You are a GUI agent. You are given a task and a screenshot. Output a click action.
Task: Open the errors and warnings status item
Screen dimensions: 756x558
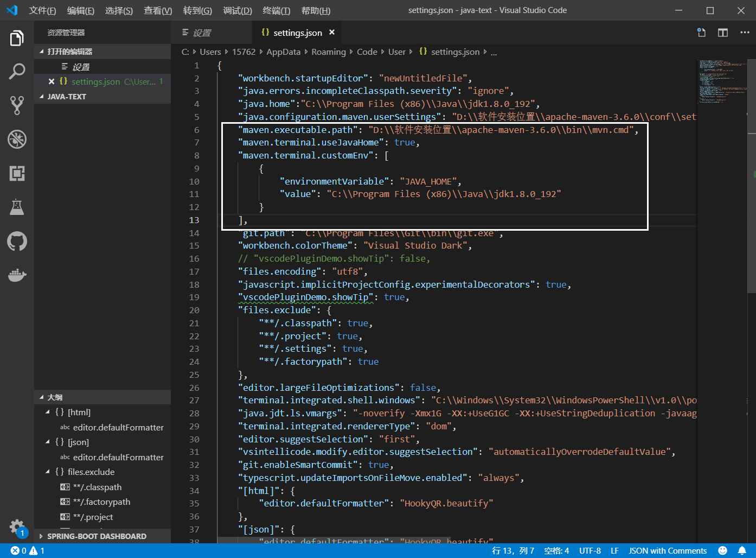tap(28, 550)
